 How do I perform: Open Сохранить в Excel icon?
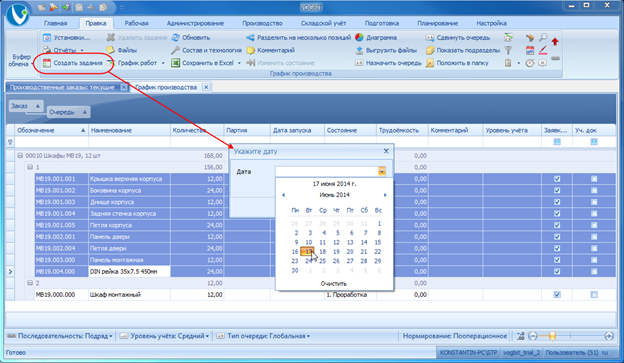pyautogui.click(x=176, y=63)
